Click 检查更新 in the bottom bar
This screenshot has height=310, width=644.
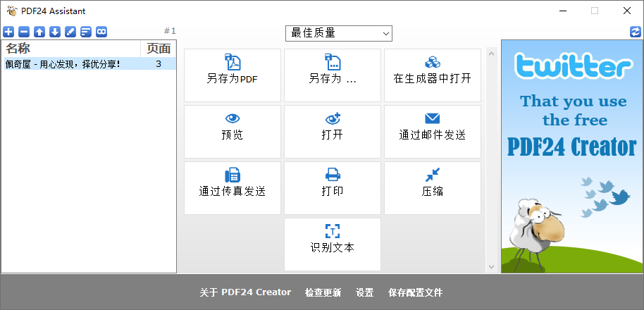coord(323,292)
